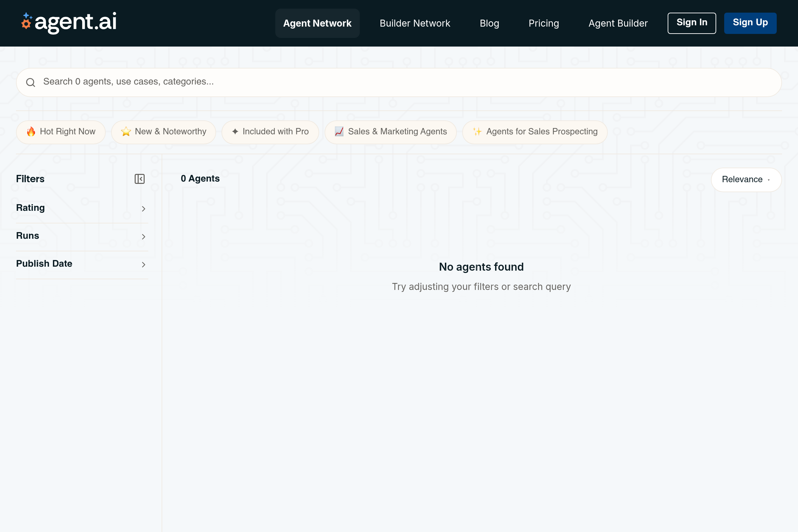Image resolution: width=798 pixels, height=532 pixels.
Task: Click the '0 Agents' count text
Action: click(x=200, y=179)
